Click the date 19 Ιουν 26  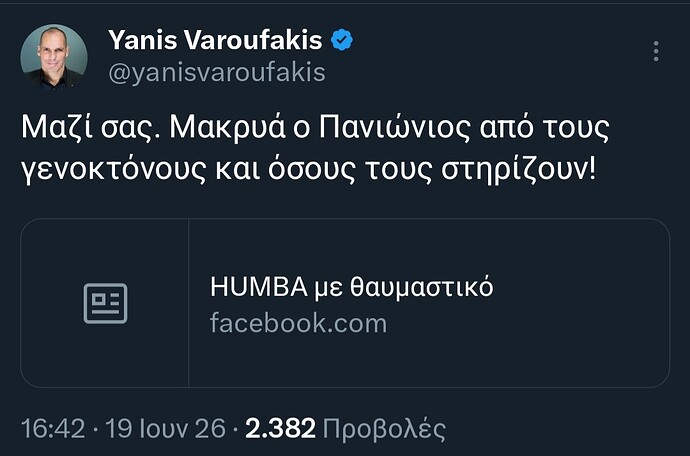165,428
